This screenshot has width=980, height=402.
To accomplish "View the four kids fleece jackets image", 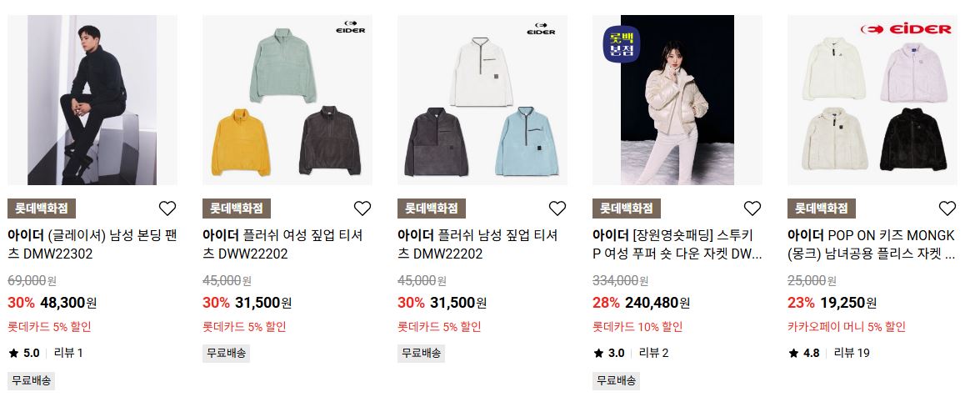I will pos(872,100).
